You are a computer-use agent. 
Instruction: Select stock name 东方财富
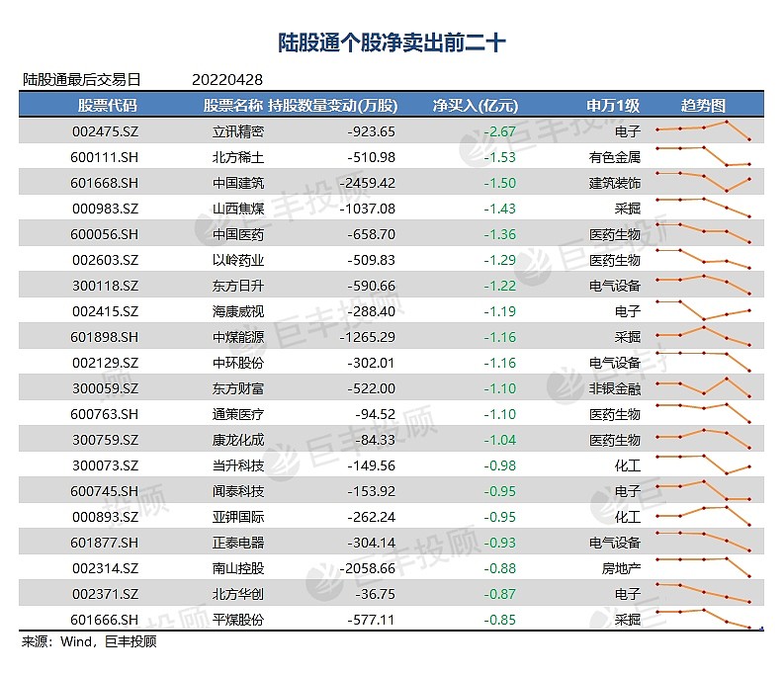click(x=238, y=388)
